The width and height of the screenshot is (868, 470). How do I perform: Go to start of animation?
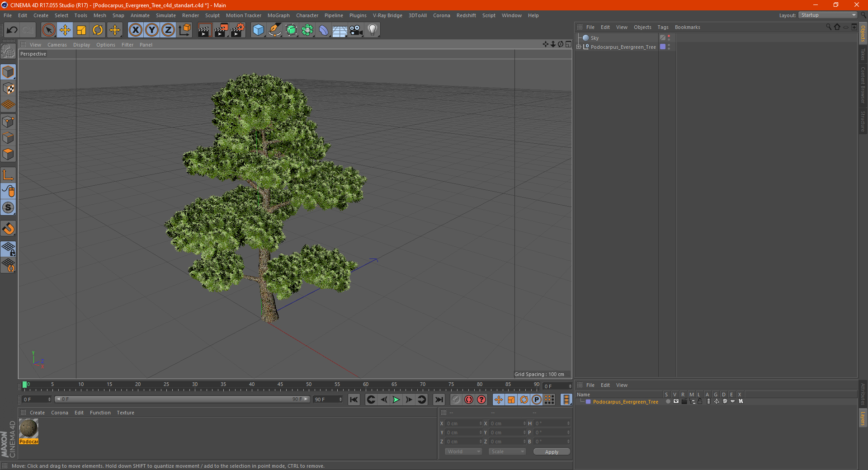point(354,399)
